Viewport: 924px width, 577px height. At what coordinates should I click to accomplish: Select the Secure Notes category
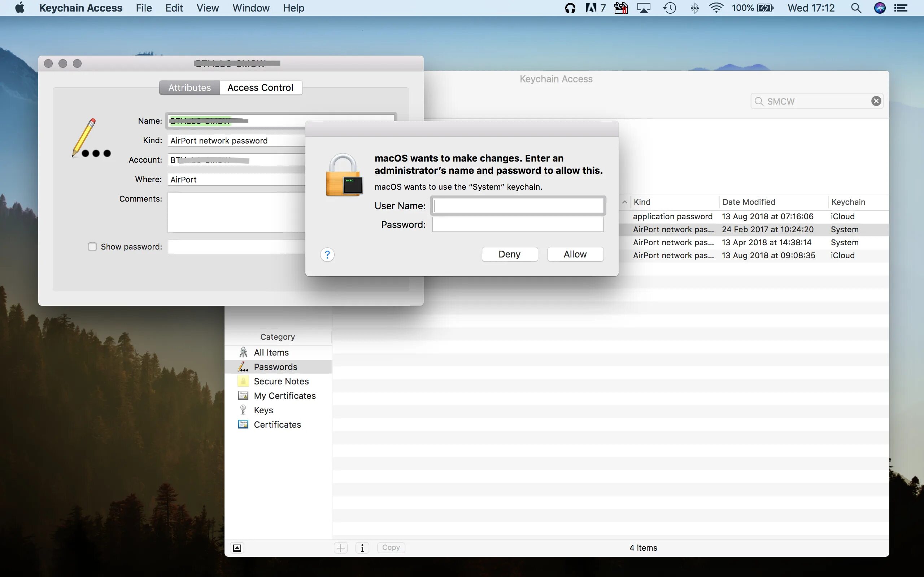[x=281, y=381]
